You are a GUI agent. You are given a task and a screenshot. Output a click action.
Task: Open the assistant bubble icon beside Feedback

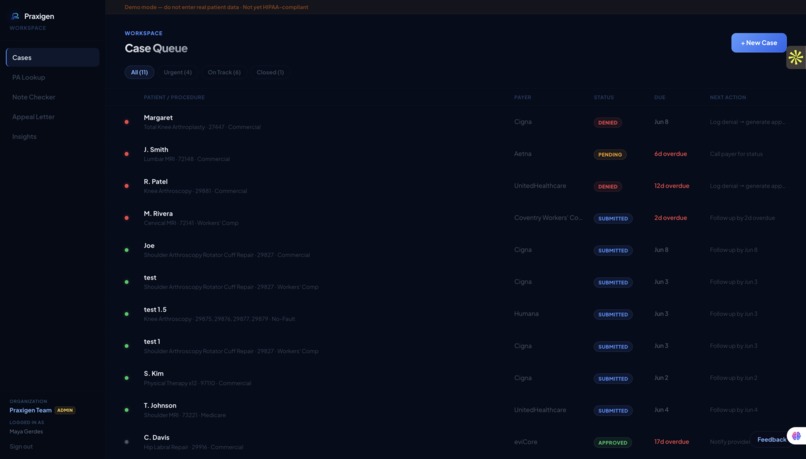(x=796, y=436)
